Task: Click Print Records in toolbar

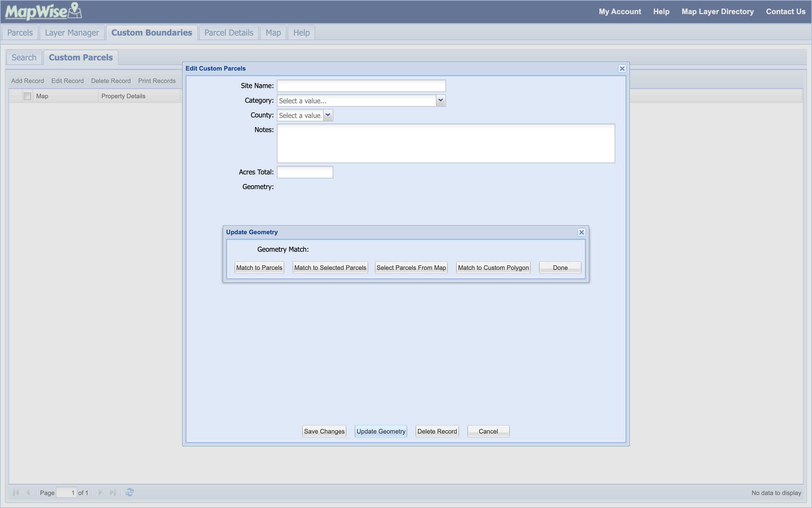Action: tap(157, 81)
